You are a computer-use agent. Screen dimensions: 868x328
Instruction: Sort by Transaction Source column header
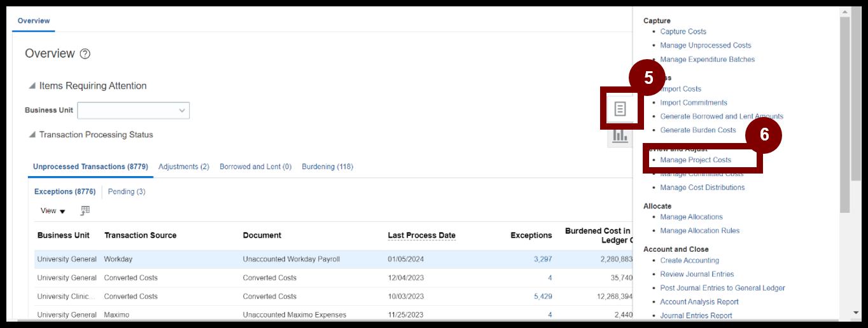(141, 235)
